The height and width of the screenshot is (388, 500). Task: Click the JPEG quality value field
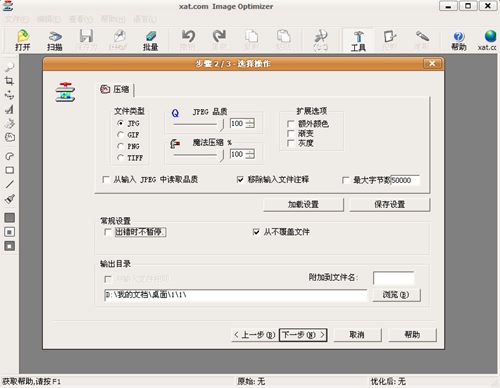pos(237,123)
